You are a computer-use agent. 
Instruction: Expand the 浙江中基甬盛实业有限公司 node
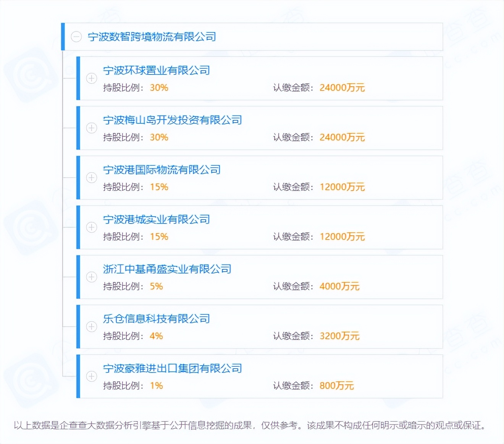[x=91, y=277]
